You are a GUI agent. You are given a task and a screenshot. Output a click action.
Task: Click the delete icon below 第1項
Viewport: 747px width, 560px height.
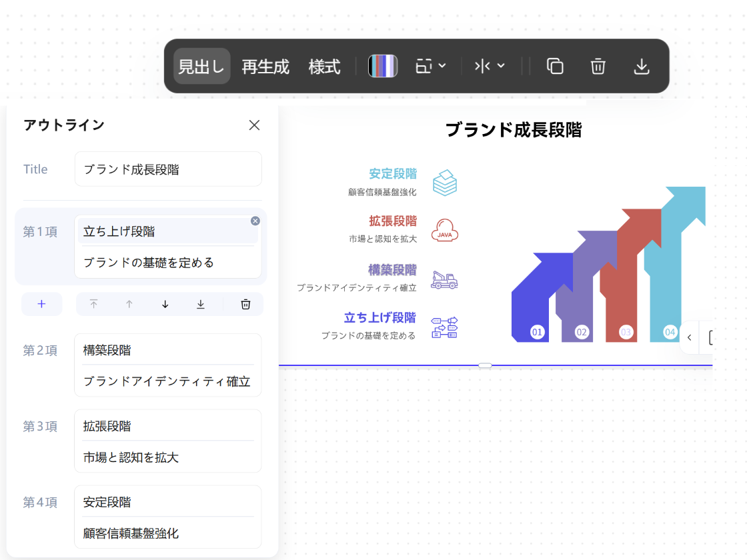(245, 304)
